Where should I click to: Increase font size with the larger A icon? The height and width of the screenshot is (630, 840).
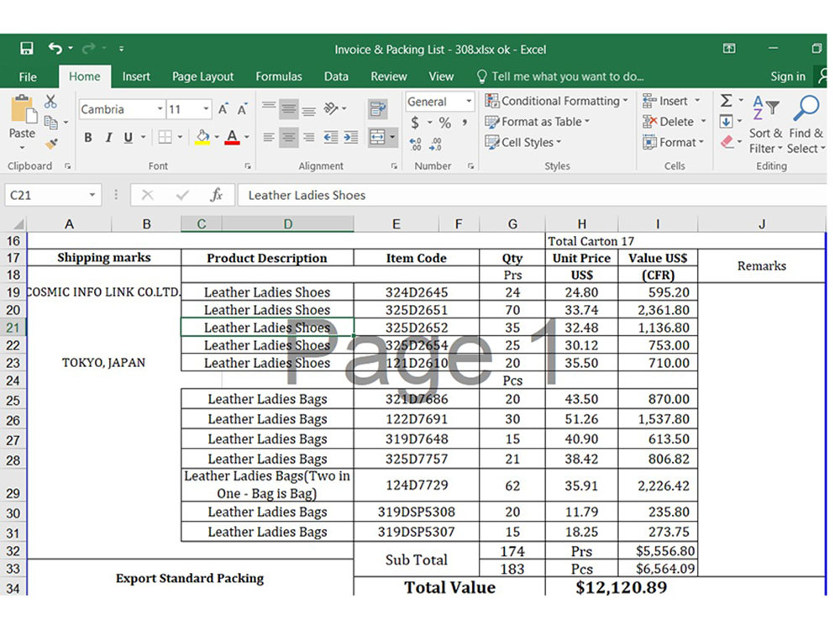[x=223, y=109]
